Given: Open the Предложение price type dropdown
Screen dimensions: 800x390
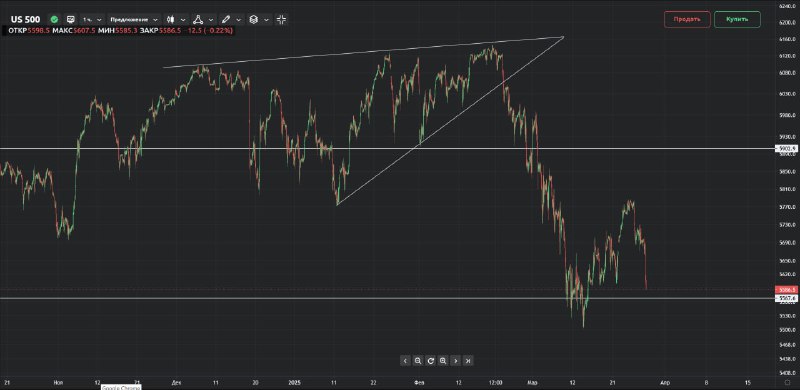Looking at the screenshot, I should click(x=134, y=19).
